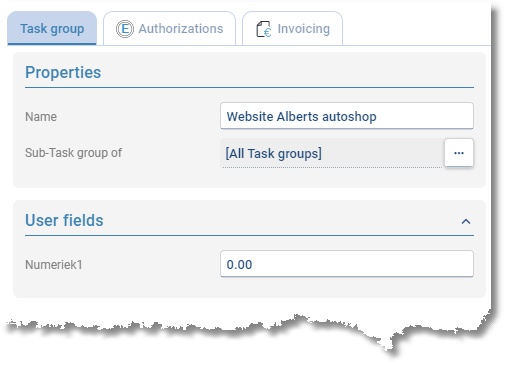This screenshot has height=365, width=505.
Task: Focus the Name field with Website Alberts autoshop
Action: 347,116
